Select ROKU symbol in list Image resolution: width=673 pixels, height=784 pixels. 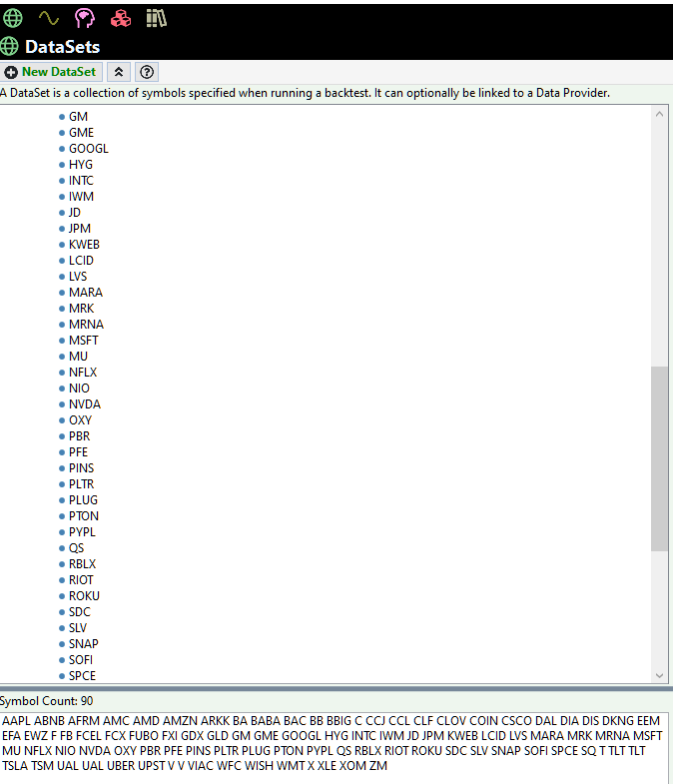84,596
